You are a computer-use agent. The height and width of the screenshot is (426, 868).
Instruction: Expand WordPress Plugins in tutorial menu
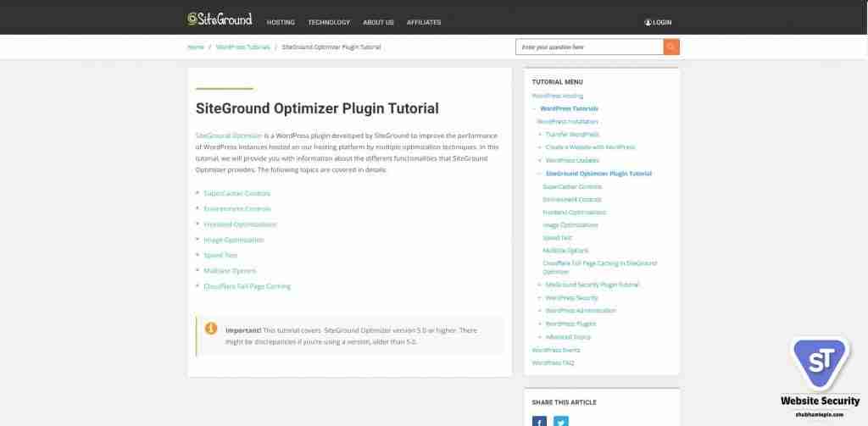coord(540,324)
